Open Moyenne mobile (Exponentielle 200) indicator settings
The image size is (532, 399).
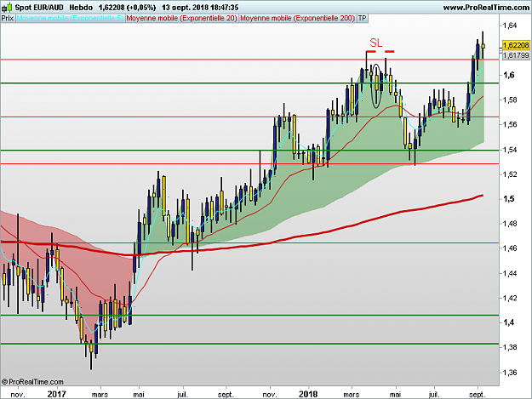[298, 19]
